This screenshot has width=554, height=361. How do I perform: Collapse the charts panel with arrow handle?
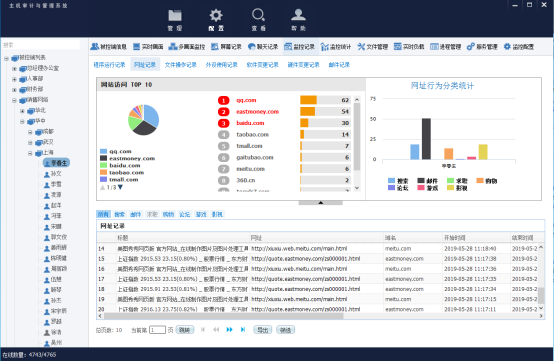click(x=320, y=203)
